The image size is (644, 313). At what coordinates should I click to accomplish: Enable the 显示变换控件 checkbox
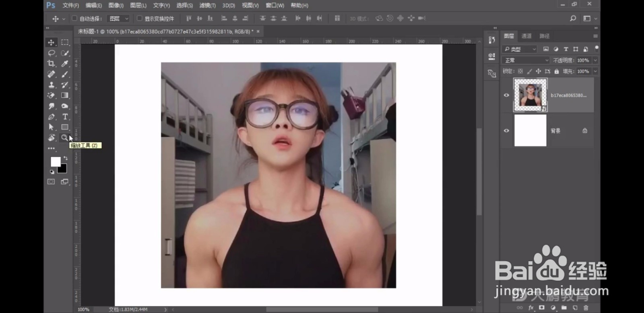click(139, 19)
